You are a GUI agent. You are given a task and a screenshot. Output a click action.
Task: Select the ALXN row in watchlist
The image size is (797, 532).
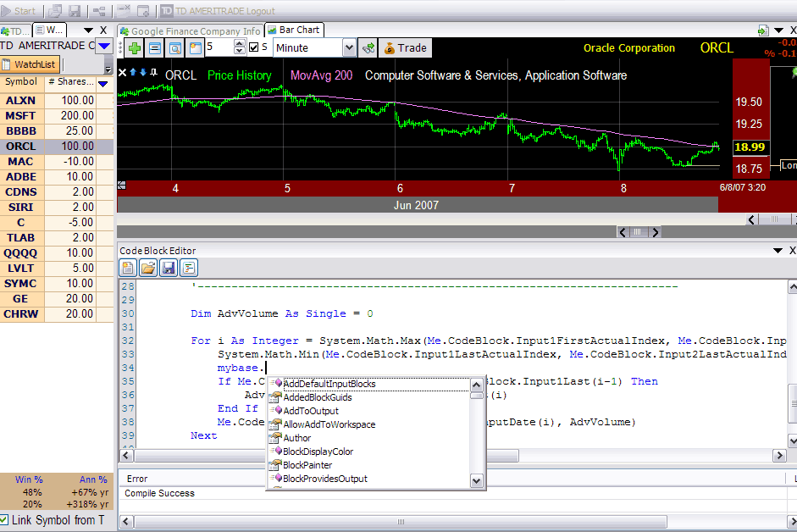click(x=57, y=100)
